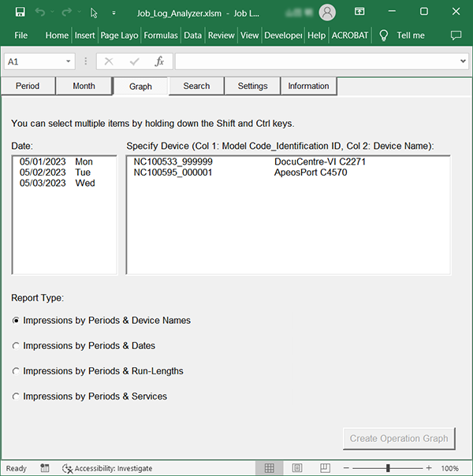Click the Create Operation Graph button
This screenshot has width=473, height=476.
tap(399, 438)
